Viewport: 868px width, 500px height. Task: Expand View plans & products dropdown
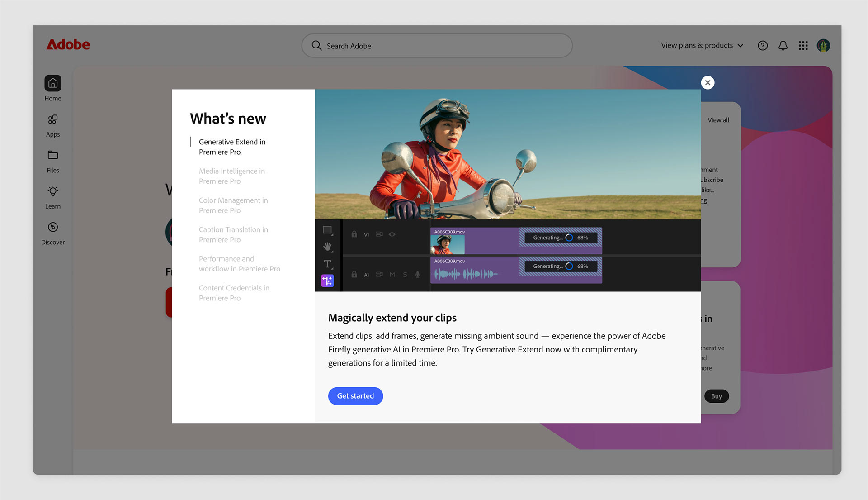(x=702, y=45)
